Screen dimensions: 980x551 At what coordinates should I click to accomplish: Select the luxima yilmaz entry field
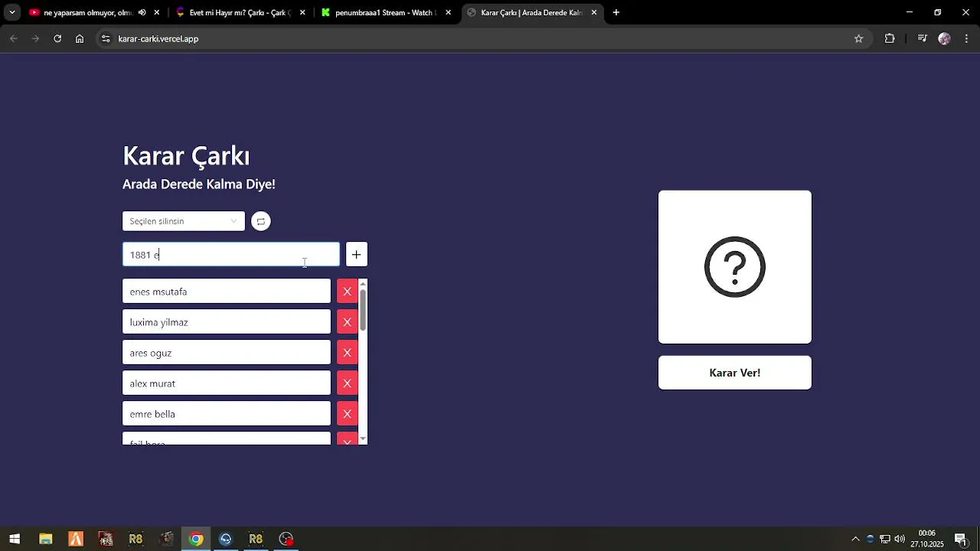pos(227,322)
